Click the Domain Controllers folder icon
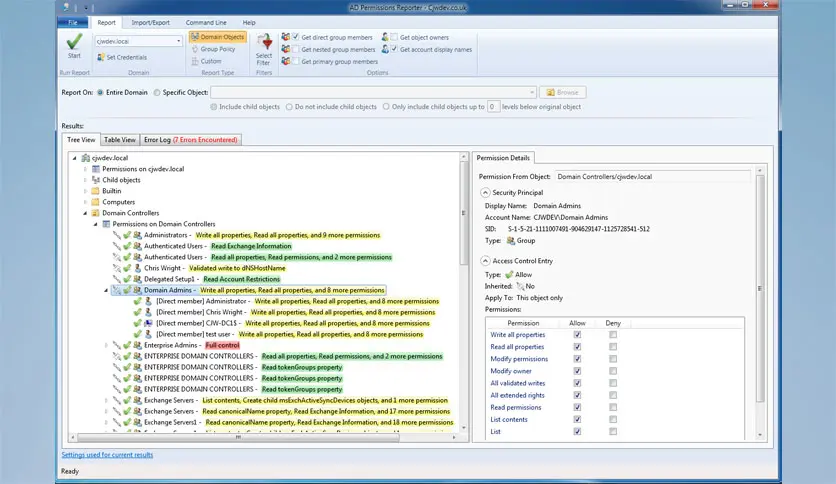 coord(95,213)
